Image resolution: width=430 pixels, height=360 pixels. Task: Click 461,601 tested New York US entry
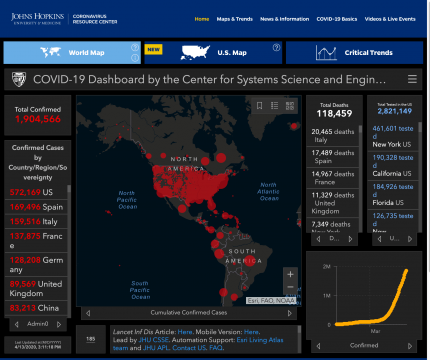click(x=393, y=136)
